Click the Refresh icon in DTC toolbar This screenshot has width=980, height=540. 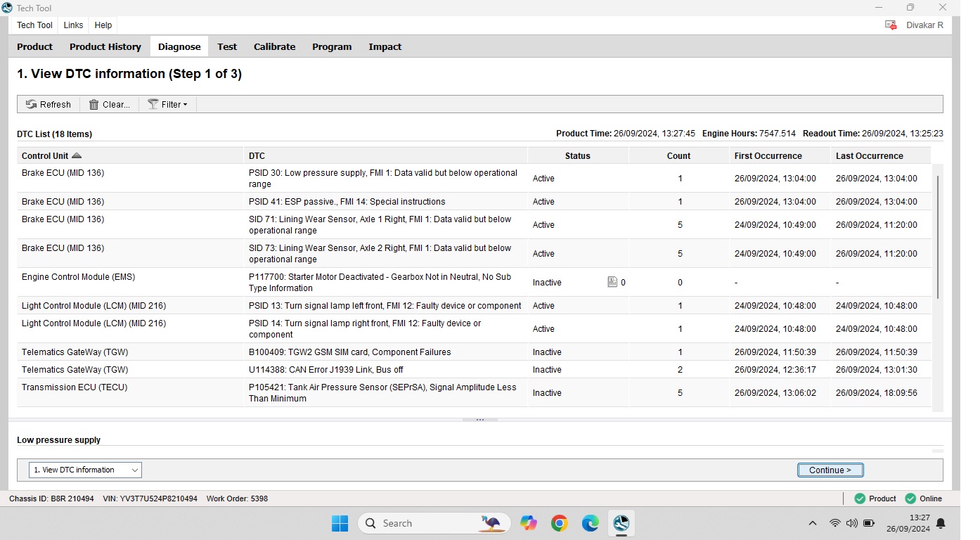[x=31, y=105]
